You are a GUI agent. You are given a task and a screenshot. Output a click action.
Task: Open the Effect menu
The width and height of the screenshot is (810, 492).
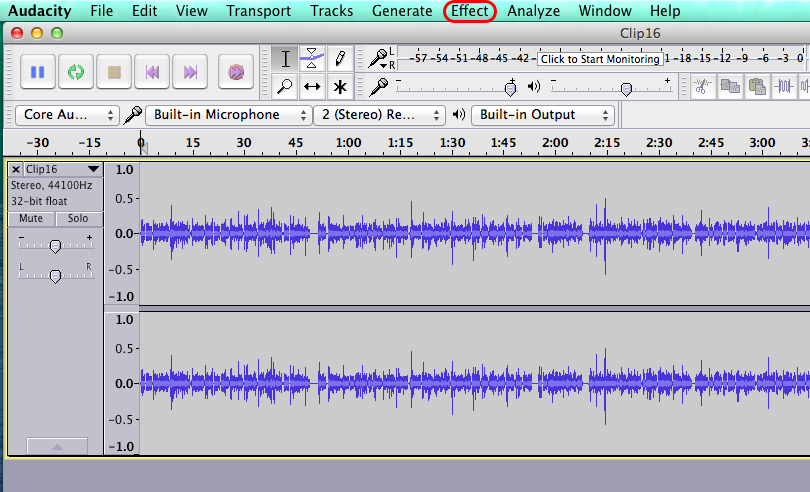[470, 11]
